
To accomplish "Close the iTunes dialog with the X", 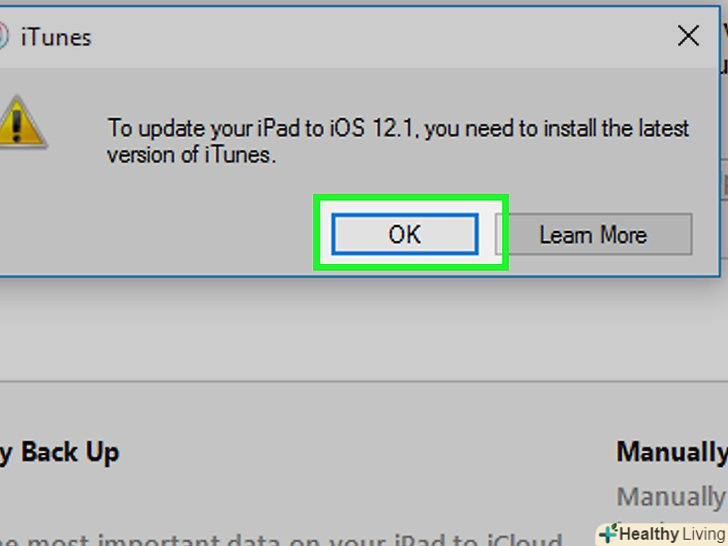I will [x=688, y=36].
